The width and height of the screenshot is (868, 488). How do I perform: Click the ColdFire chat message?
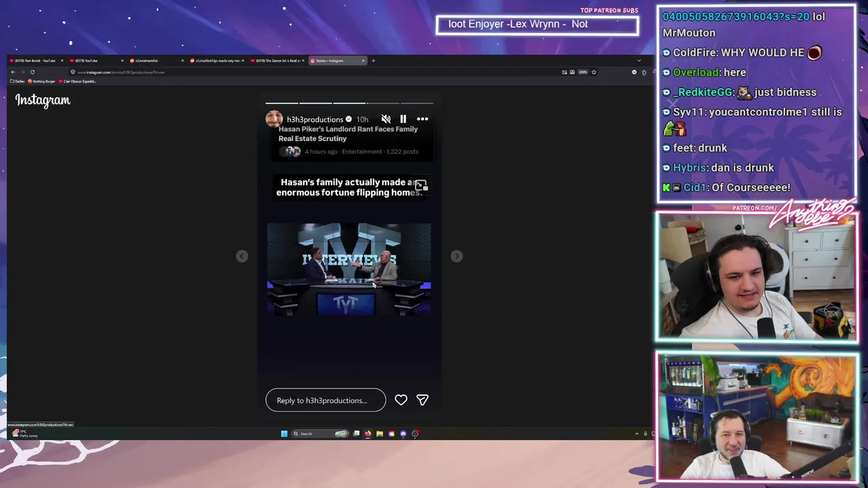pos(743,52)
